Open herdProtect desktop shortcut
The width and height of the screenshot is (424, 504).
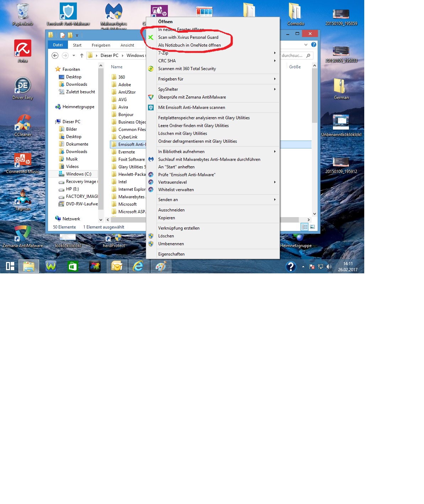point(113,240)
